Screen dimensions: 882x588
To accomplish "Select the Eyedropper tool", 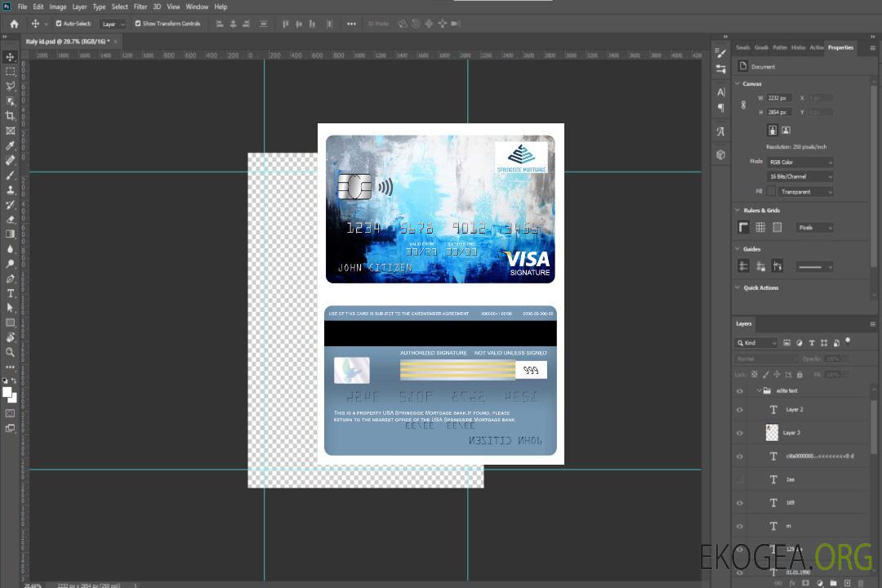I will pyautogui.click(x=10, y=145).
